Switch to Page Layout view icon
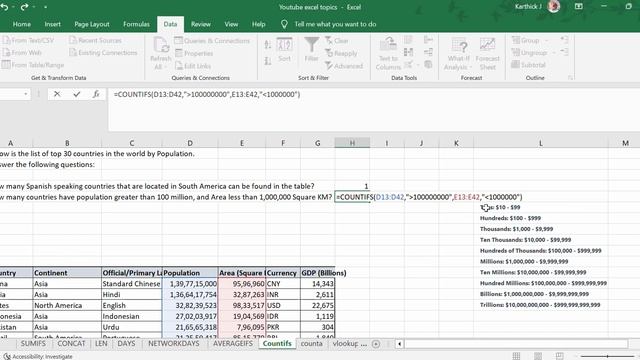The height and width of the screenshot is (360, 640). (x=538, y=356)
